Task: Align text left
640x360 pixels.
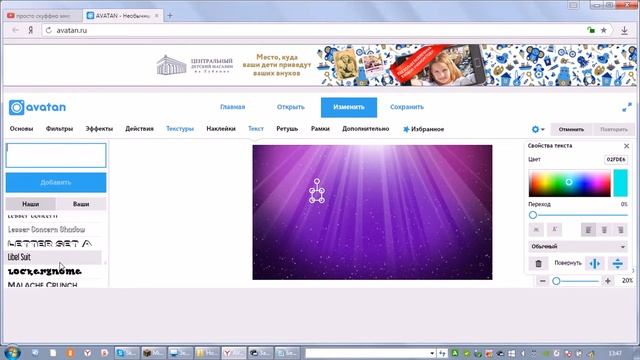Action: [588, 230]
